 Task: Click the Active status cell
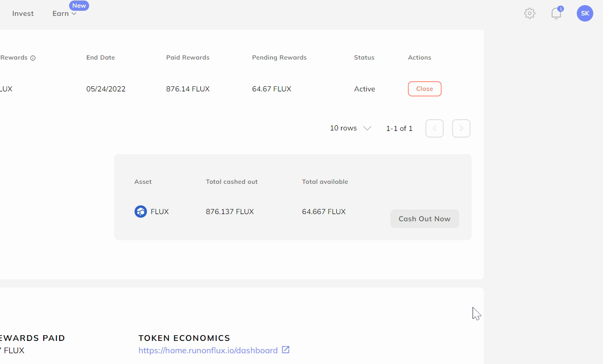tap(365, 89)
